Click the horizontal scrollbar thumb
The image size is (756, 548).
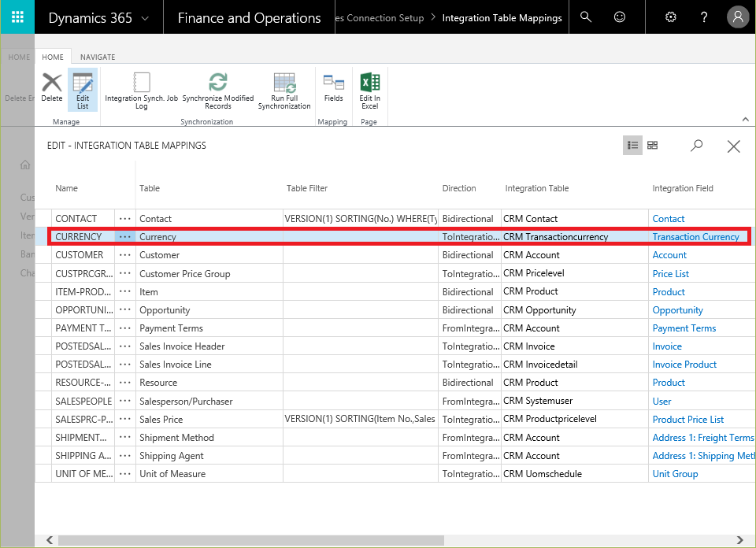tap(250, 540)
